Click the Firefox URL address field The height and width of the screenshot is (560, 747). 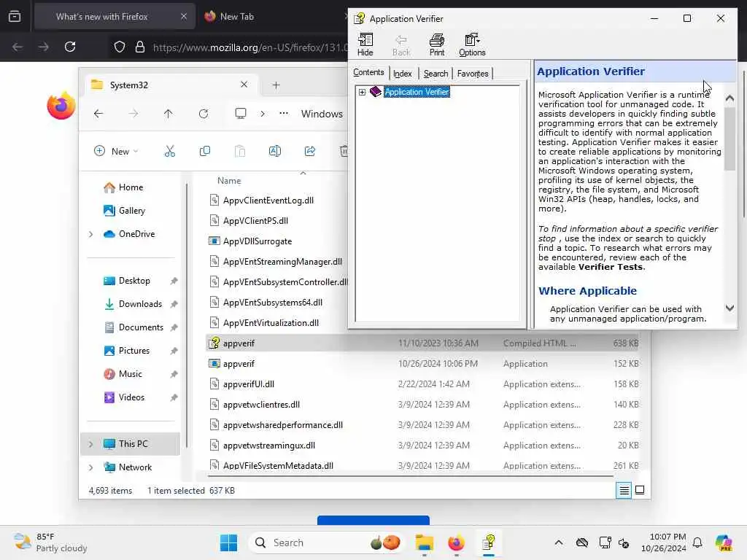tap(250, 47)
